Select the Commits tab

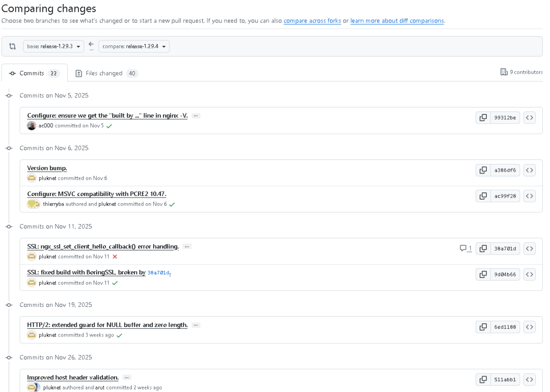(35, 73)
